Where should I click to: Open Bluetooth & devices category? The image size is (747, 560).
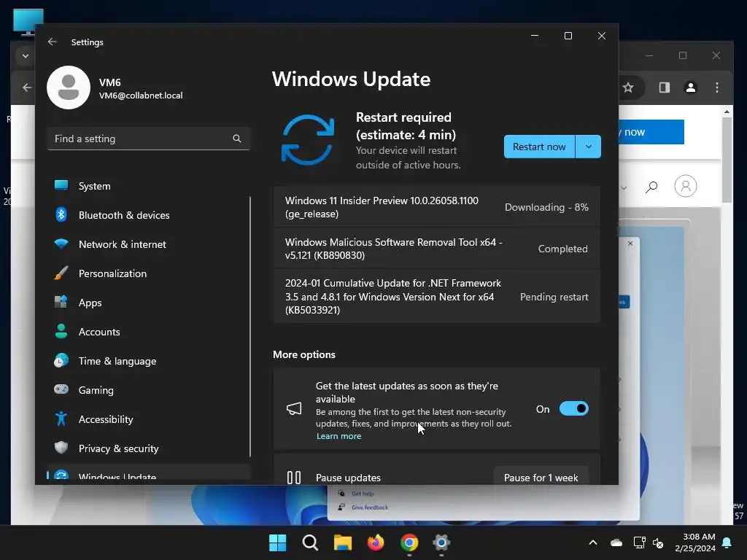point(147,215)
